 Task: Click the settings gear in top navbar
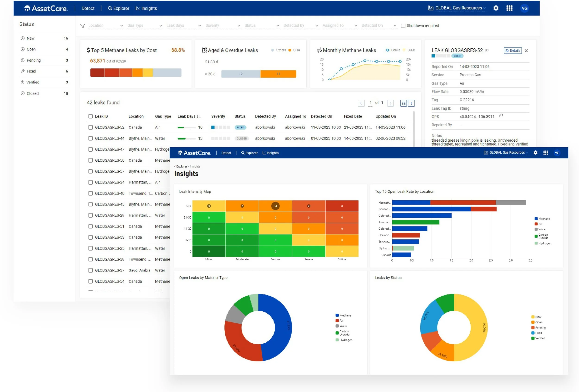pos(496,8)
